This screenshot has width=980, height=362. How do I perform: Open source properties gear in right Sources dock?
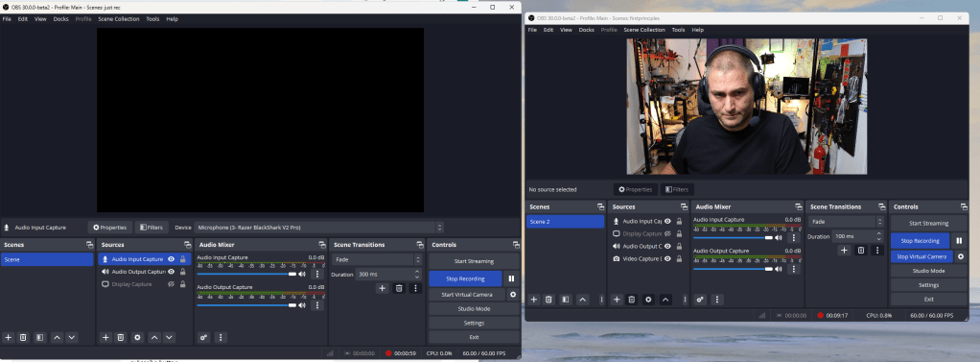[x=649, y=300]
